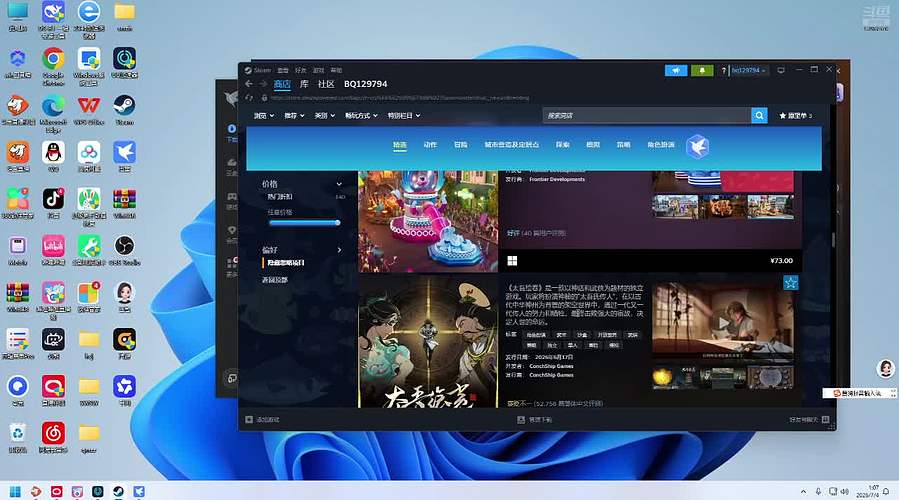Click the 搜索商店 store search field
This screenshot has width=899, height=500.
pyautogui.click(x=647, y=116)
